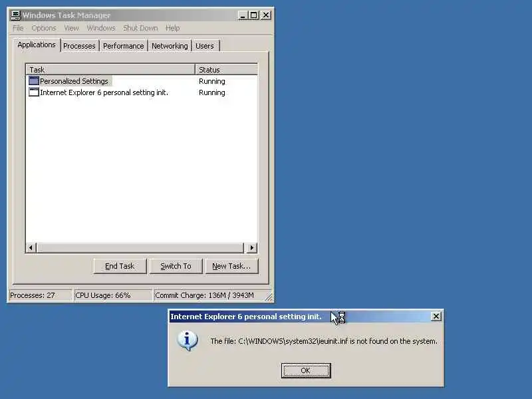Open the Shut Down menu
Image resolution: width=532 pixels, height=399 pixels.
pos(140,28)
